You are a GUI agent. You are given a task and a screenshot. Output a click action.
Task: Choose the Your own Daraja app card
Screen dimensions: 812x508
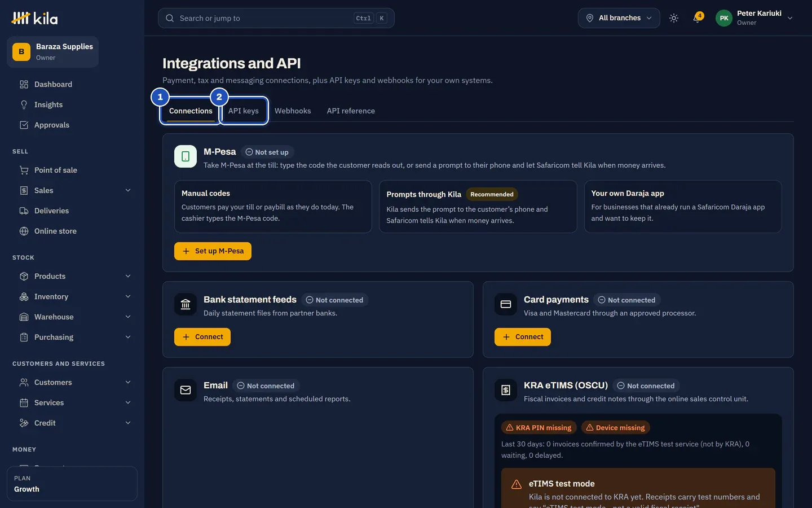[x=683, y=207]
